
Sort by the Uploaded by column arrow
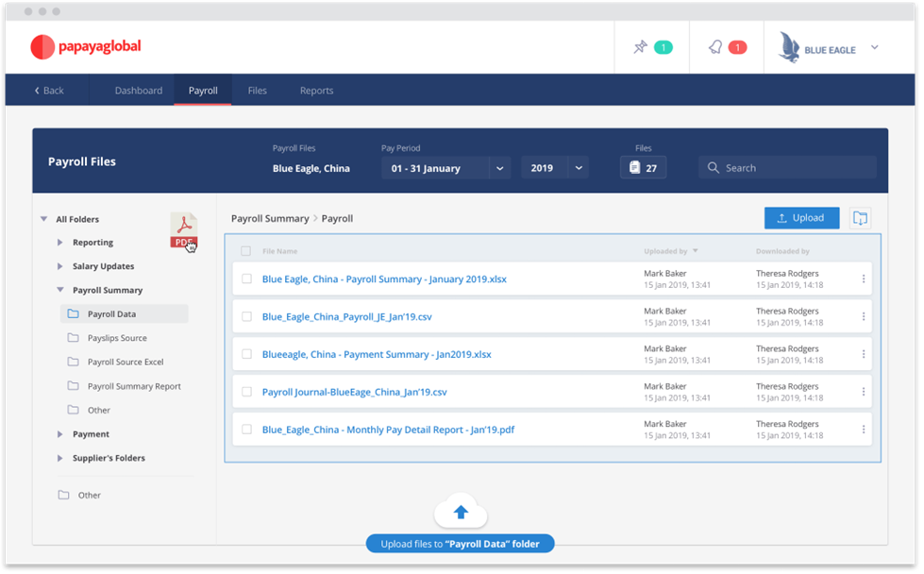pos(696,251)
